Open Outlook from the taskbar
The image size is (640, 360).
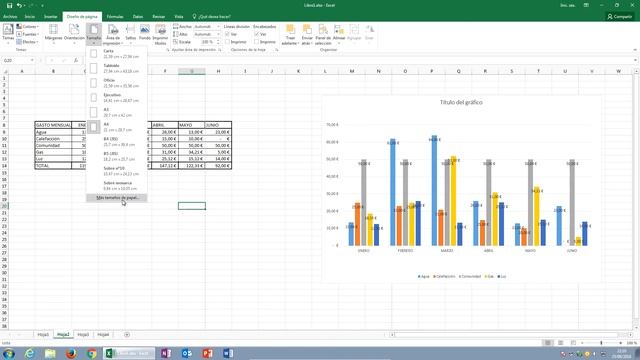click(x=187, y=353)
